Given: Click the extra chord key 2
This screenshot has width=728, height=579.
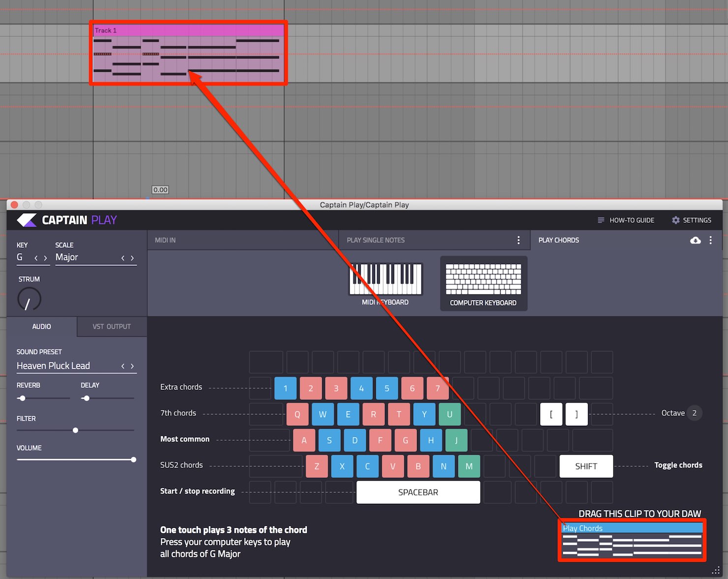Looking at the screenshot, I should [311, 388].
